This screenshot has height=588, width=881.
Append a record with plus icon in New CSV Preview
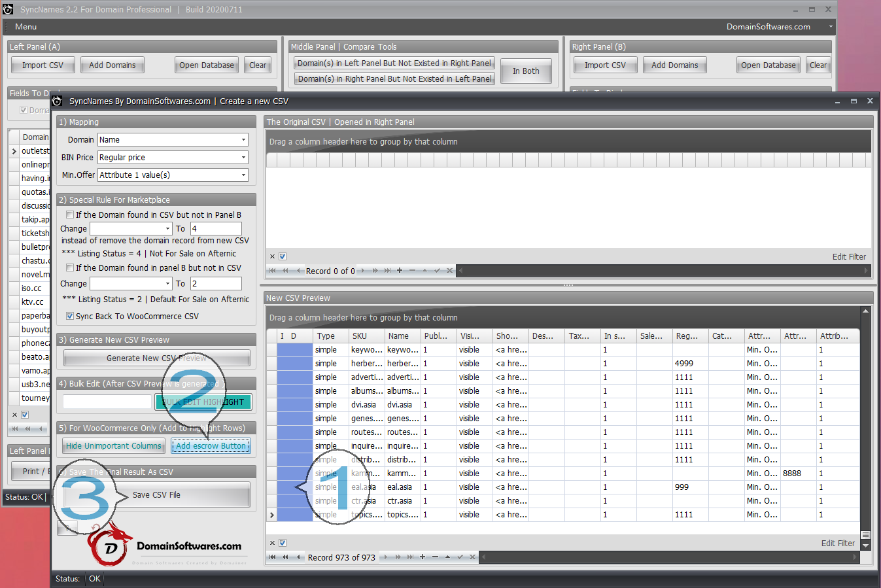[423, 557]
